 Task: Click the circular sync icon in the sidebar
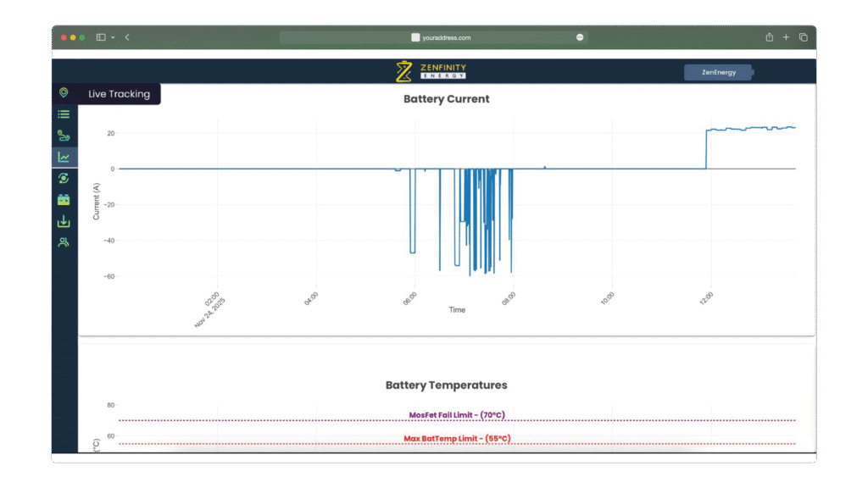coord(64,178)
